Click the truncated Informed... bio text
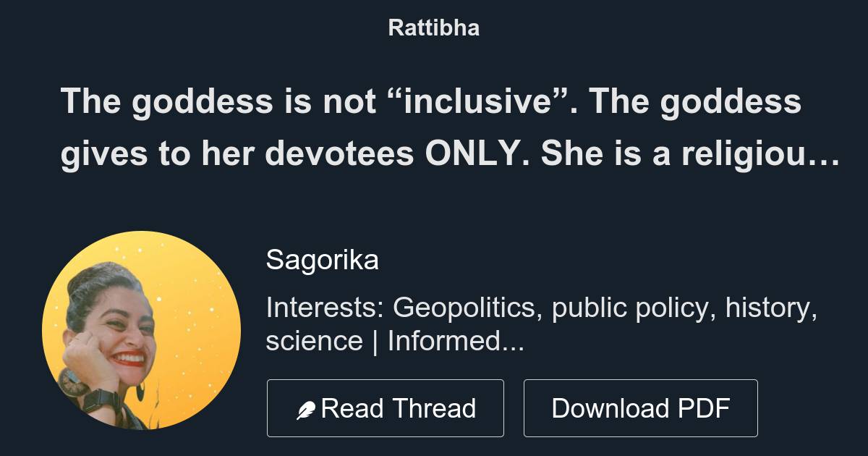Image resolution: width=868 pixels, height=456 pixels. click(456, 340)
